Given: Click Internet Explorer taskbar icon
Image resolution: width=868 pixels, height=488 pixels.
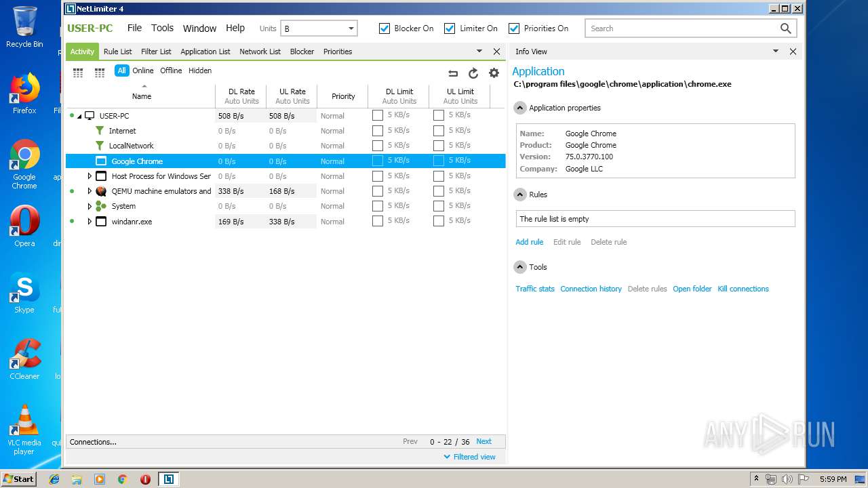Looking at the screenshot, I should (x=54, y=479).
